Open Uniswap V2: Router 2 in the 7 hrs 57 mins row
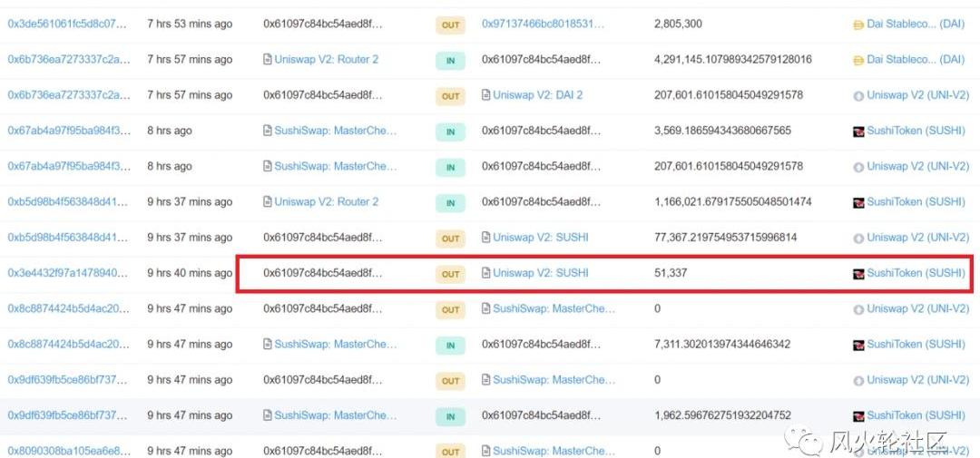Image resolution: width=980 pixels, height=458 pixels. [x=327, y=59]
